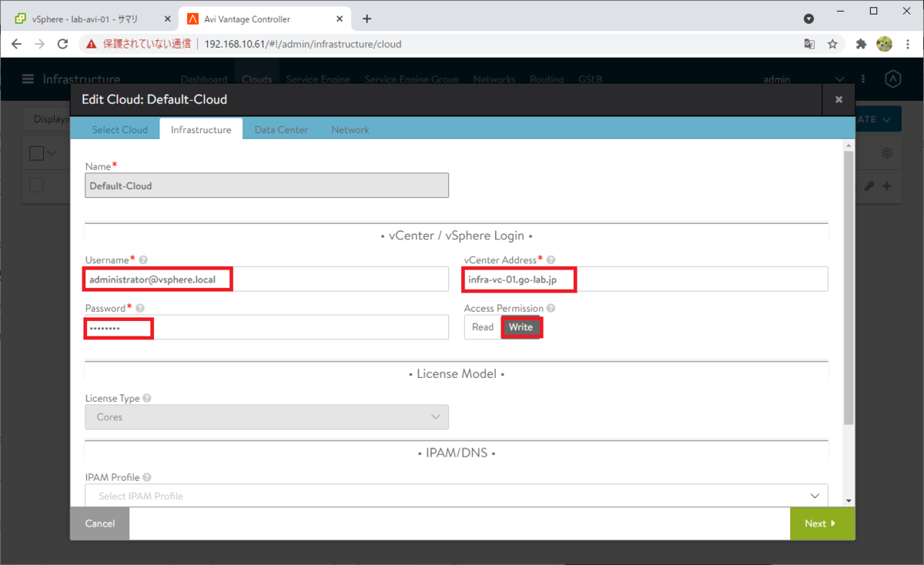Click the Name field showing Default-Cloud

point(266,186)
